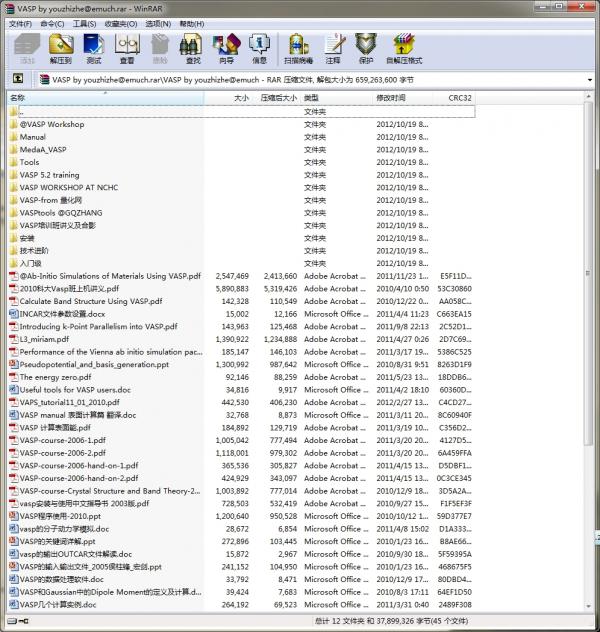This screenshot has width=600, height=632.
Task: Click Word icon of INCAR文件参数设置.docx
Action: [14, 314]
